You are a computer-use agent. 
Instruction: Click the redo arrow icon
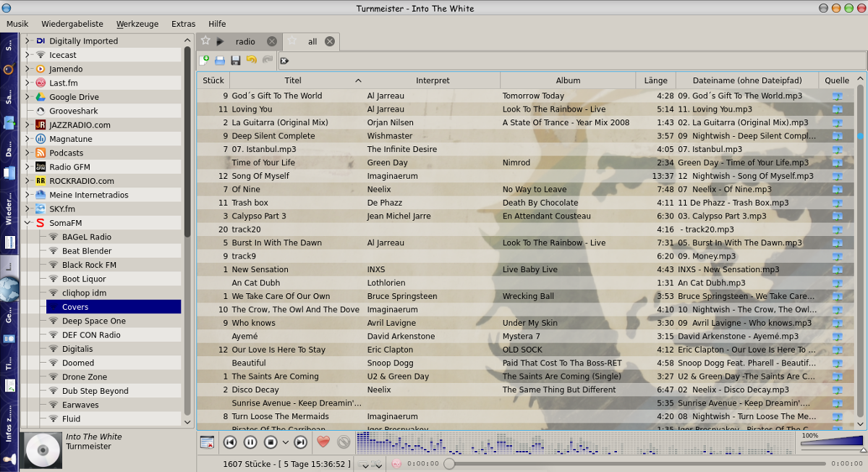click(x=268, y=61)
